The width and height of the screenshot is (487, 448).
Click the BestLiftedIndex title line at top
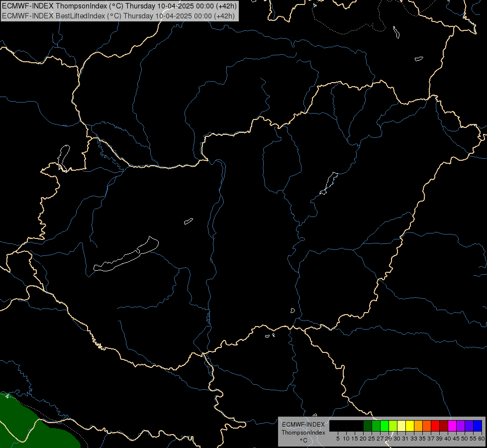pyautogui.click(x=118, y=16)
